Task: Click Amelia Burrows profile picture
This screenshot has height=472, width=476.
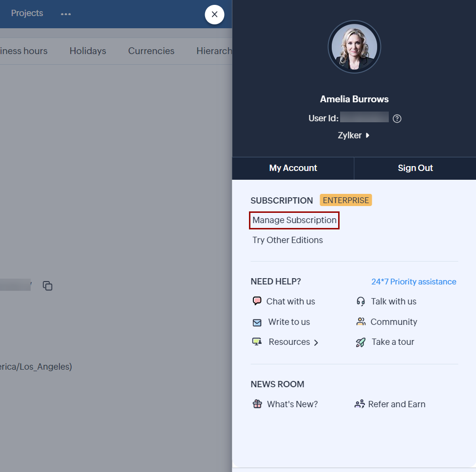Action: pyautogui.click(x=354, y=47)
